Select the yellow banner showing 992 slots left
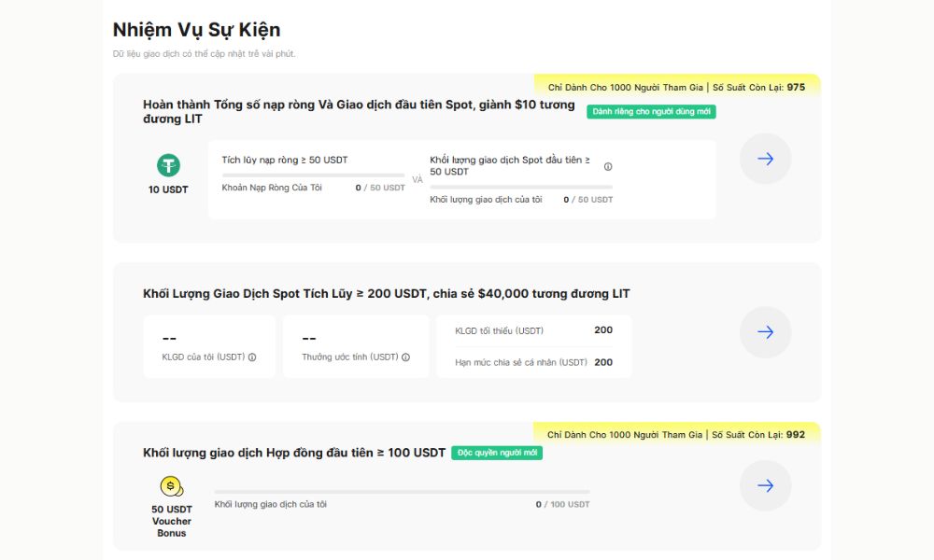Image resolution: width=934 pixels, height=560 pixels. coord(676,434)
